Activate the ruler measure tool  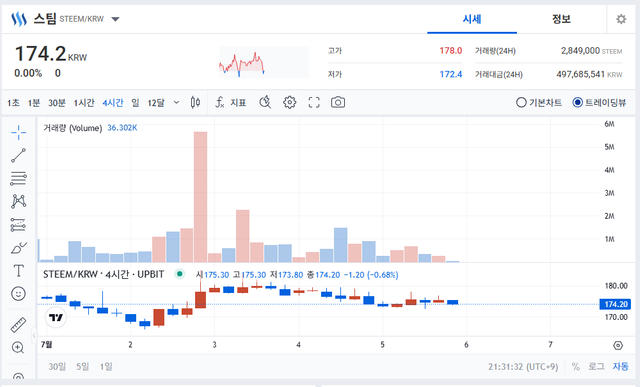(x=18, y=325)
